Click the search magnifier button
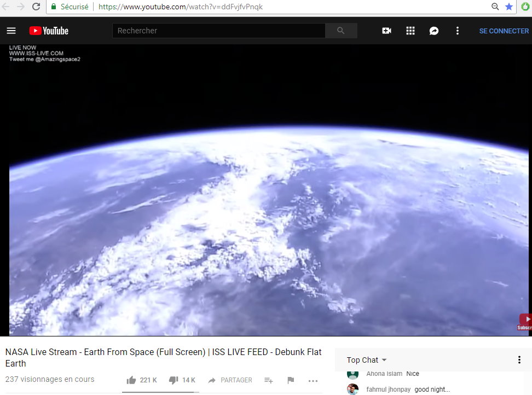Image resolution: width=532 pixels, height=395 pixels. 341,31
